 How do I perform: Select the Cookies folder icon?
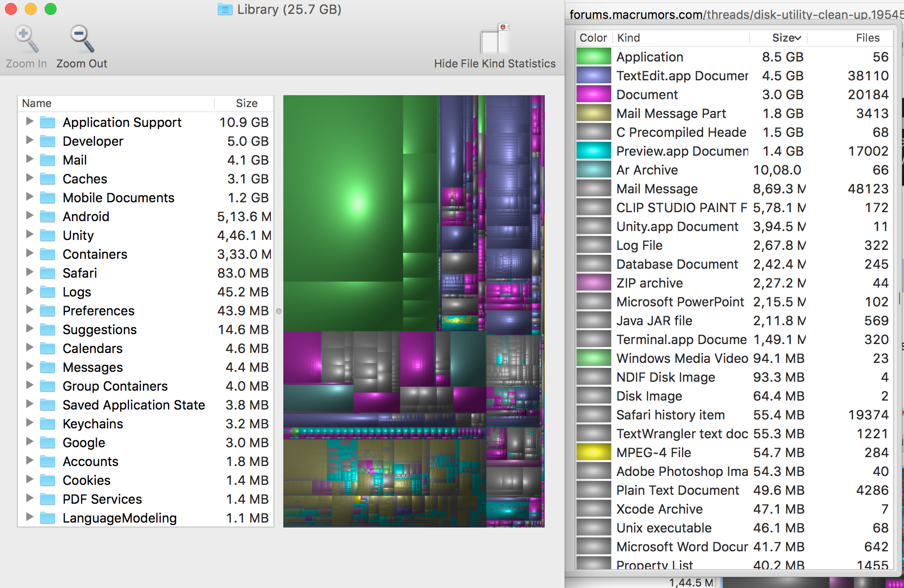tap(48, 480)
